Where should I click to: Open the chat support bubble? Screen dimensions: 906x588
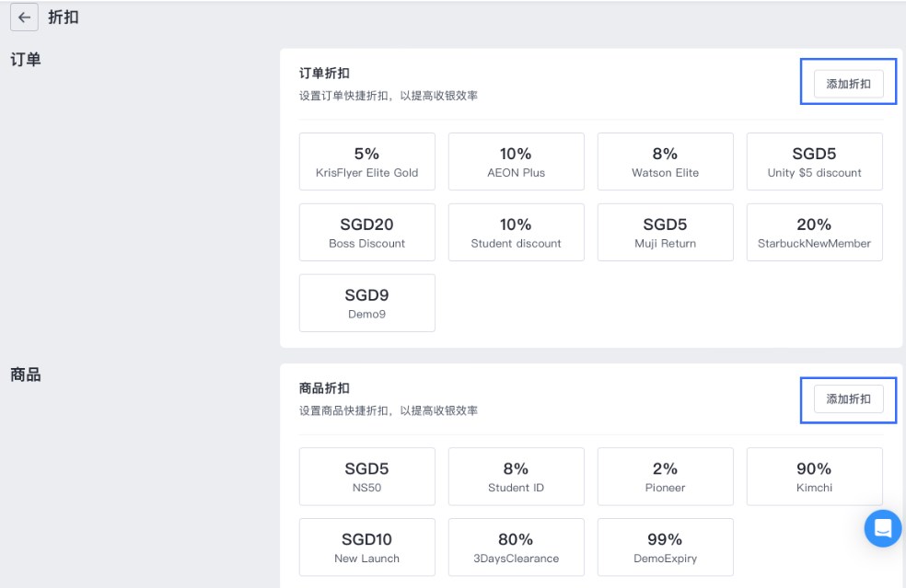(882, 528)
